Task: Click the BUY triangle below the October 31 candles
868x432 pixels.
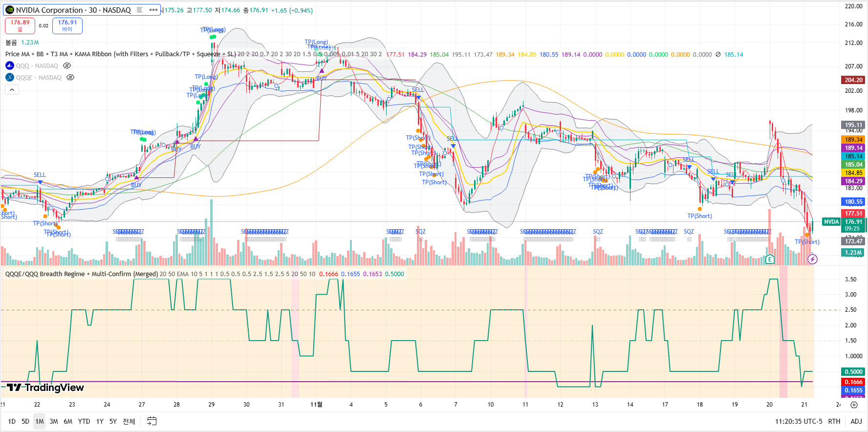Action: point(322,71)
